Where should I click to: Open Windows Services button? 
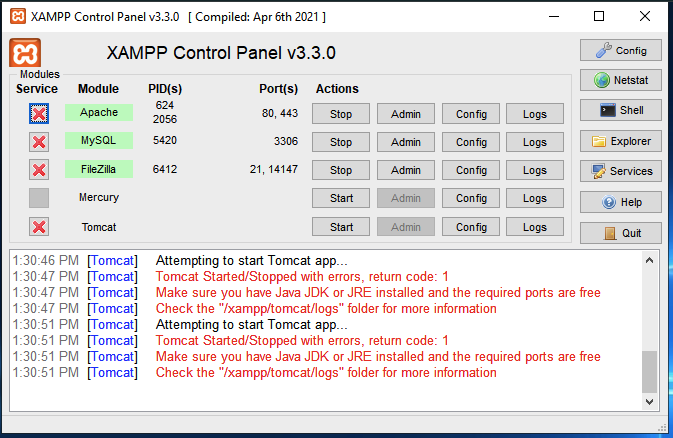(x=621, y=171)
